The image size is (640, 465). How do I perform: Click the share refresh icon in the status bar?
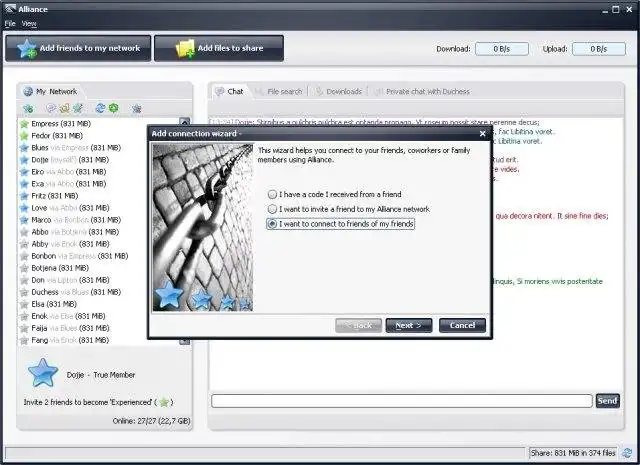[x=627, y=453]
